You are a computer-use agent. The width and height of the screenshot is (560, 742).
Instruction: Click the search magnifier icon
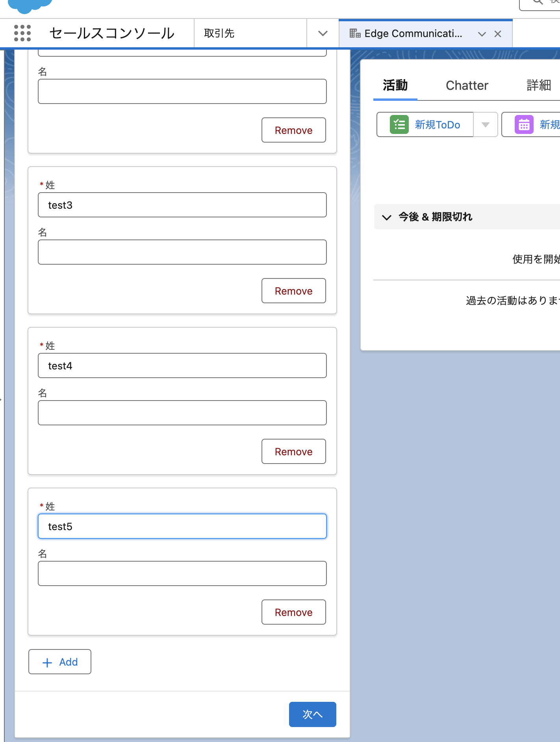coord(538,2)
